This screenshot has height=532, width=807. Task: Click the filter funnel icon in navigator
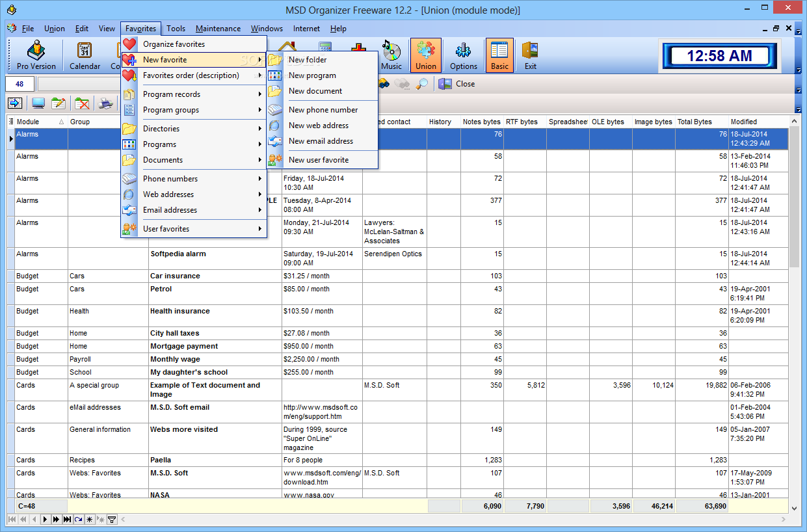pos(112,519)
